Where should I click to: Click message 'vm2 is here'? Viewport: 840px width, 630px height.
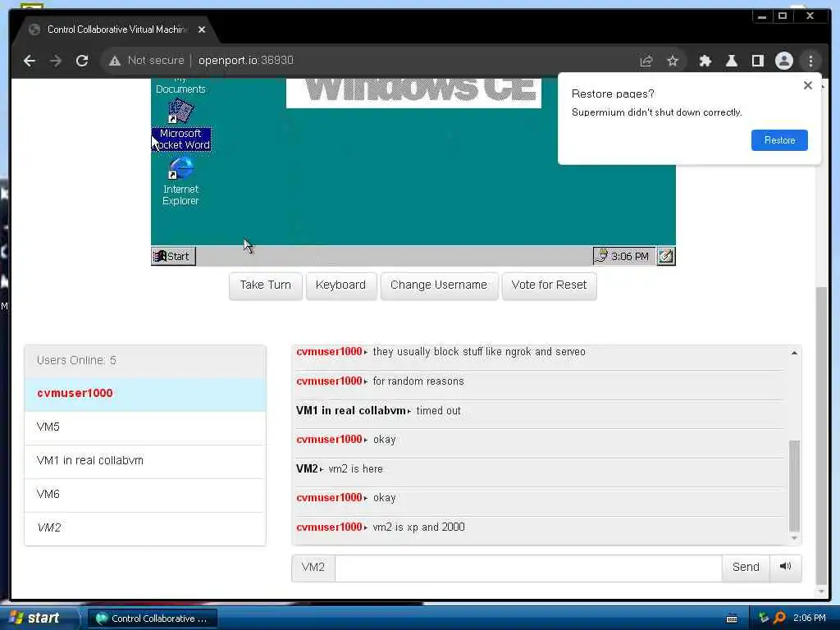click(x=356, y=469)
